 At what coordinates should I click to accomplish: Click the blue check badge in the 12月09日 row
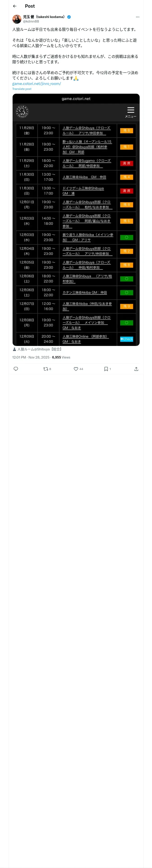(x=126, y=339)
